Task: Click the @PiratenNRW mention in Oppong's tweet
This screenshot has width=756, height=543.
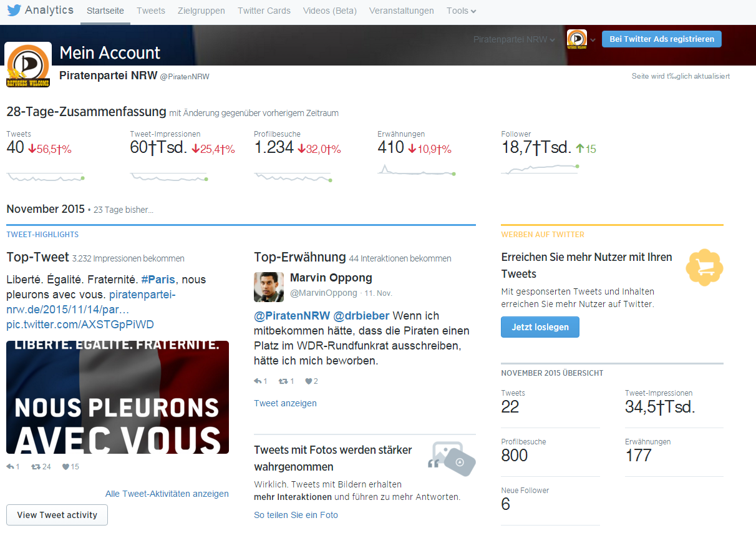Action: [x=292, y=316]
